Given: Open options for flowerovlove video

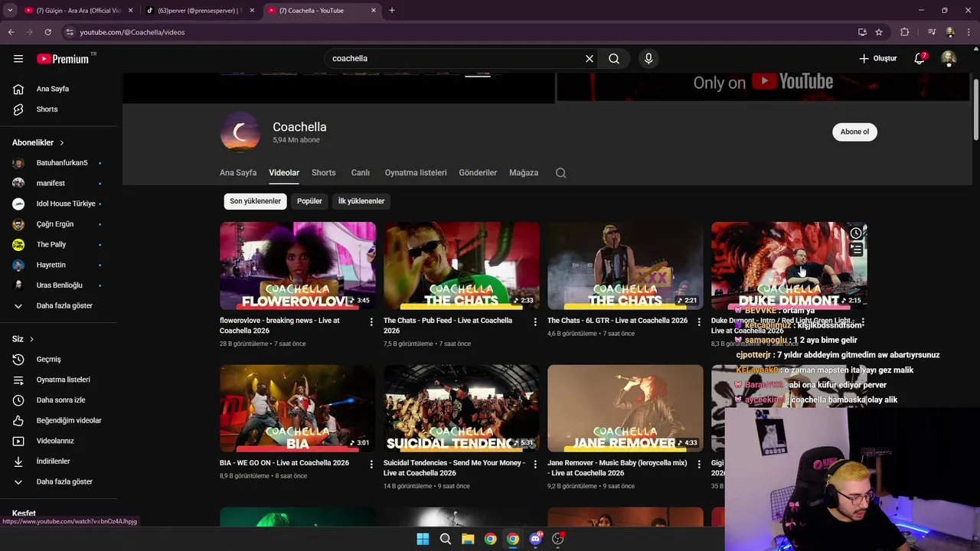Looking at the screenshot, I should [371, 322].
